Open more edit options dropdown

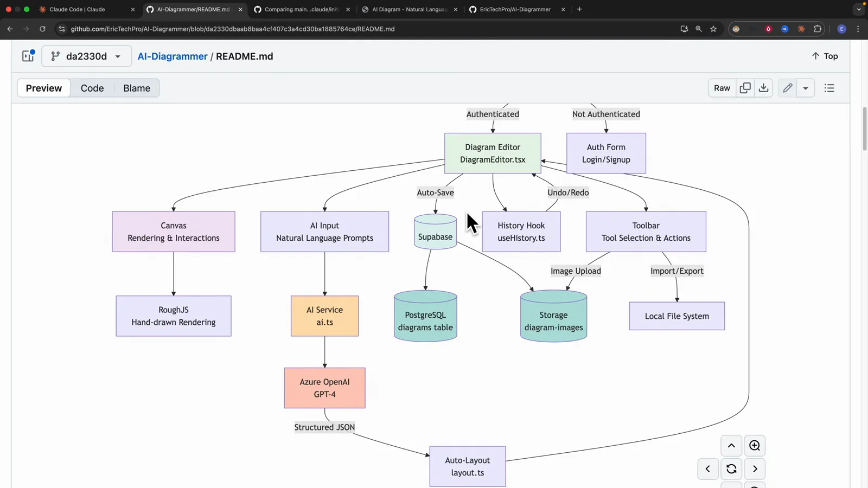point(806,88)
